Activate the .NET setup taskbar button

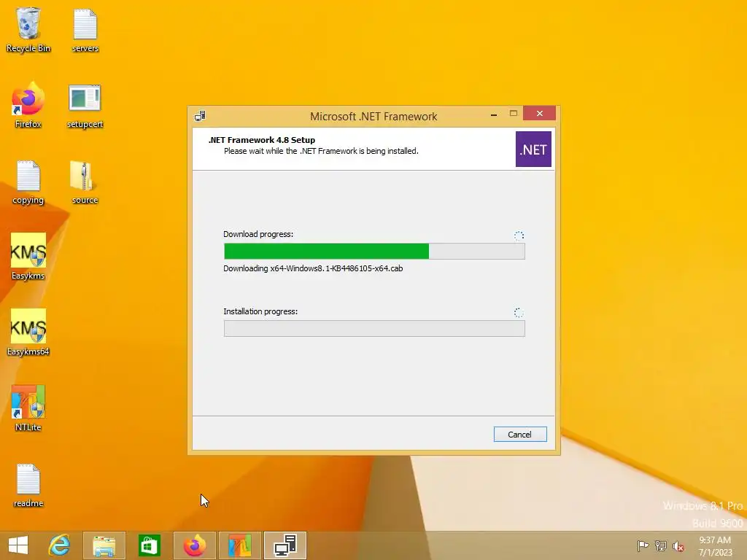285,545
